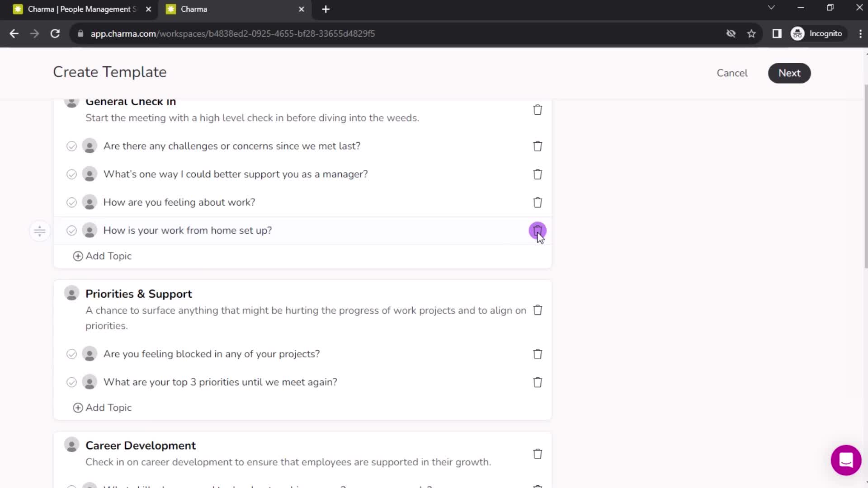Click the delete icon for 'Are there any challenges or concerns?'

(x=537, y=146)
